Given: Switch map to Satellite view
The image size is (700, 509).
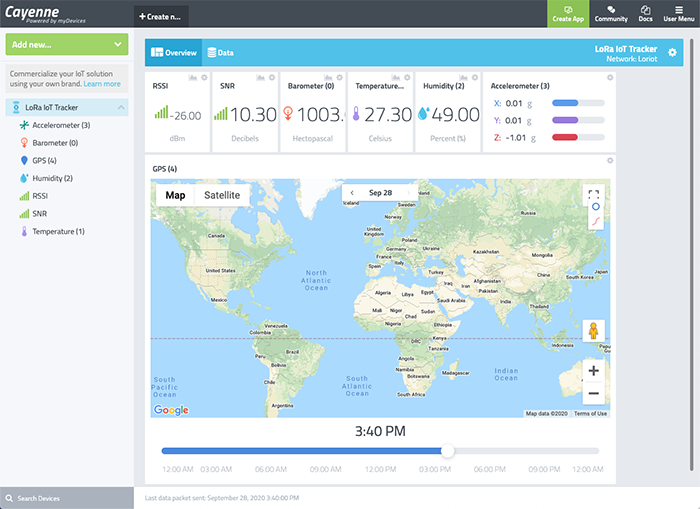Looking at the screenshot, I should [x=222, y=195].
